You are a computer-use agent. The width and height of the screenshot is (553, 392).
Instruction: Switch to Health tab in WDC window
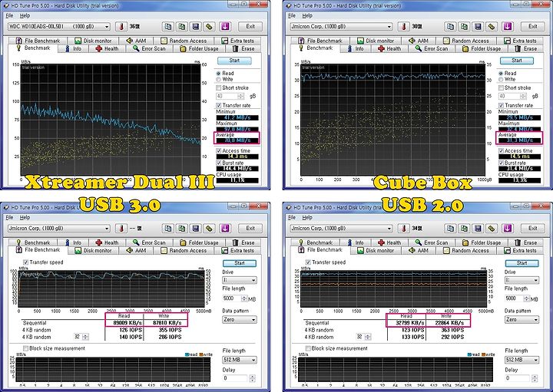point(108,48)
